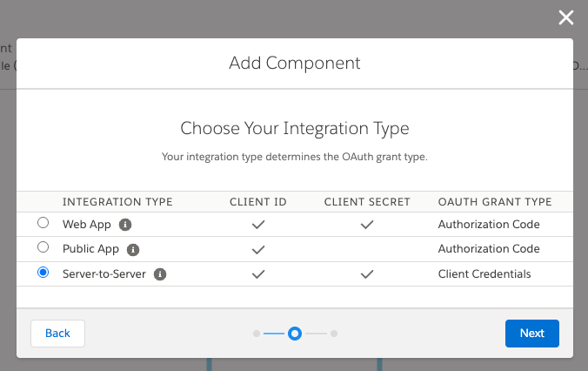Click the info icon beside Server-to-Server
This screenshot has width=588, height=371.
pos(160,274)
